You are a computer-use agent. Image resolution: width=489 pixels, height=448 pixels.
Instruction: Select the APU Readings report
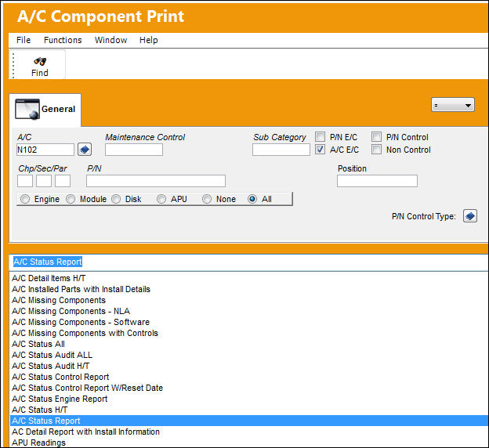249,443
